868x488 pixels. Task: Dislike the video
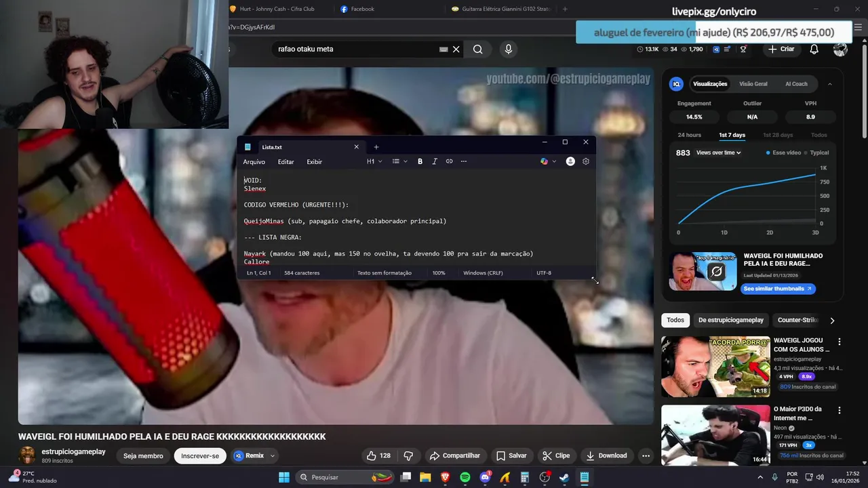pyautogui.click(x=409, y=455)
